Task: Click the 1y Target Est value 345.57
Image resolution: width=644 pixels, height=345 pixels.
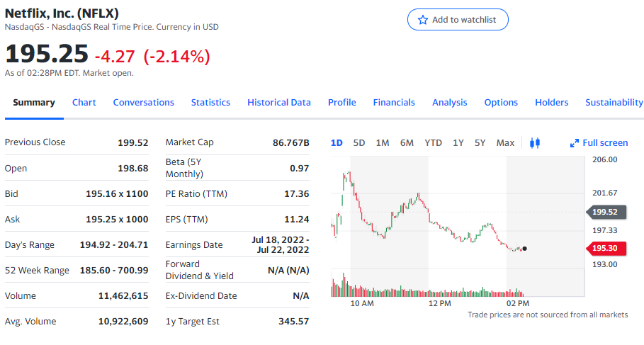Action: [293, 321]
